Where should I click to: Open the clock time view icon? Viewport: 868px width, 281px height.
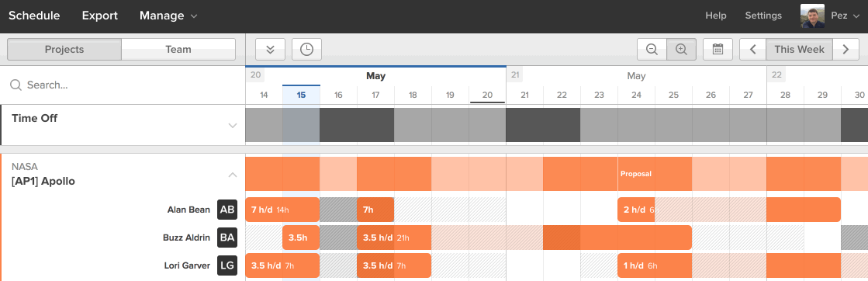pyautogui.click(x=306, y=50)
